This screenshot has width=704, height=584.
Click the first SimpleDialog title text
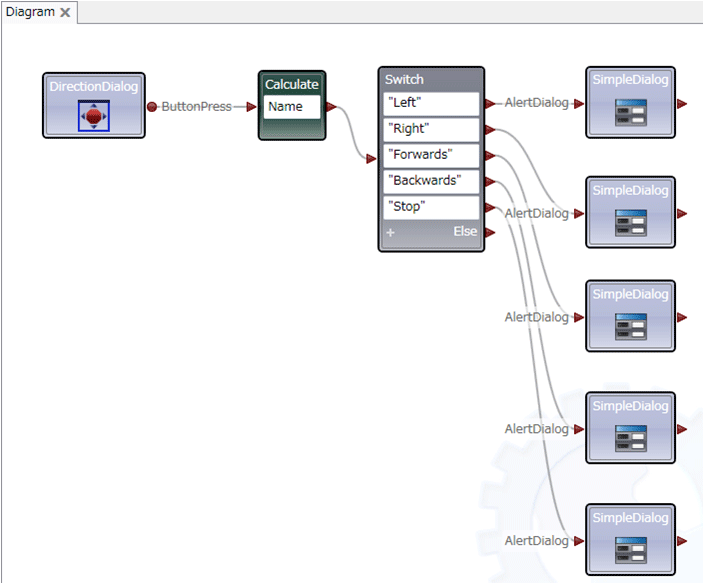click(630, 80)
